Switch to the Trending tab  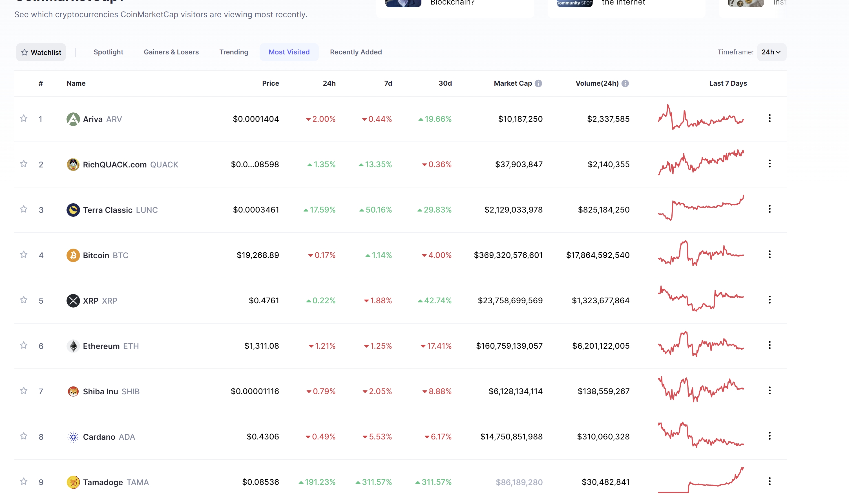point(234,52)
